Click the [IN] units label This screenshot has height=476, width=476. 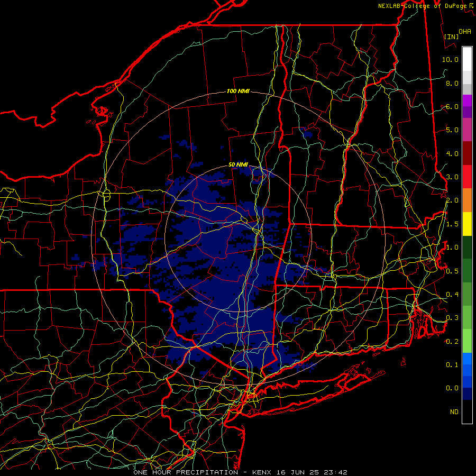pyautogui.click(x=451, y=36)
